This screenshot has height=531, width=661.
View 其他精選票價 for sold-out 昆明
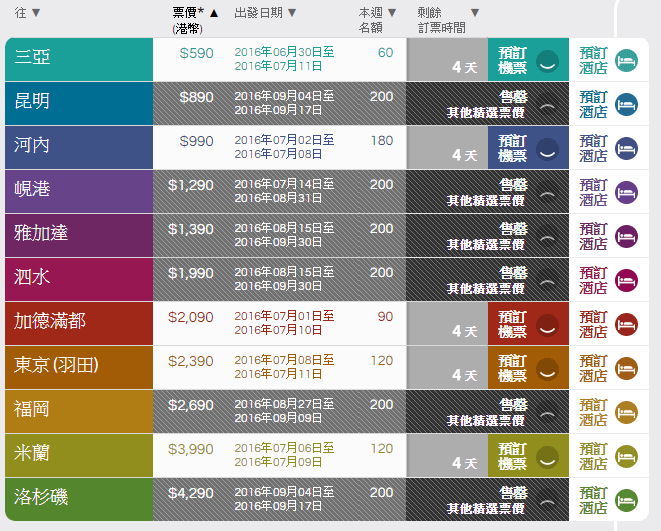pos(485,112)
